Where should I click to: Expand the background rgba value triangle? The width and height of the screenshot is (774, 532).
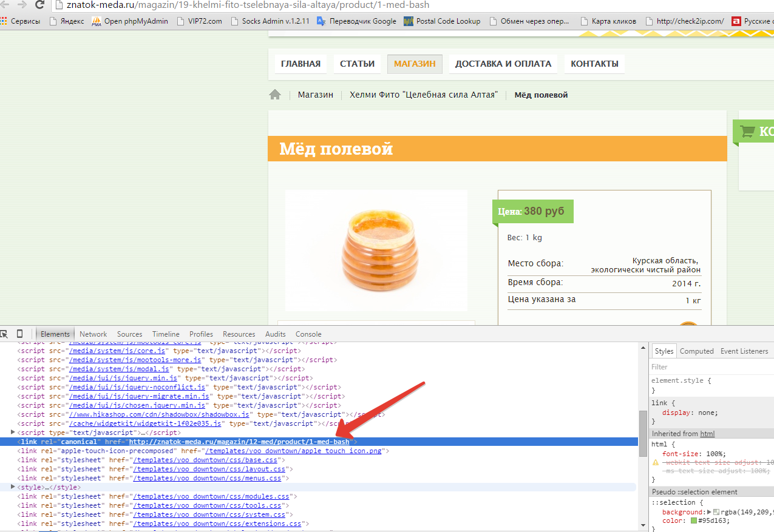709,512
